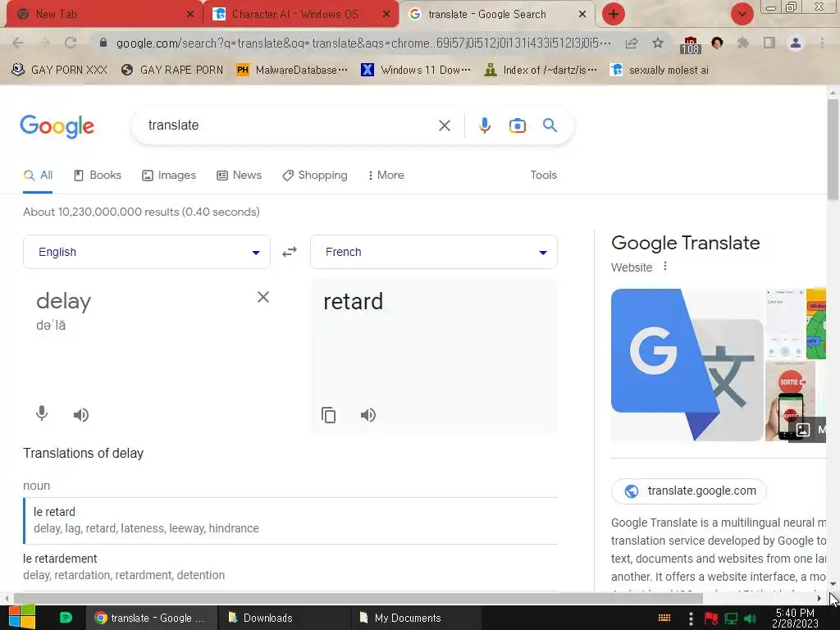Open Extensions puzzle icon
840x630 pixels.
coord(742,43)
